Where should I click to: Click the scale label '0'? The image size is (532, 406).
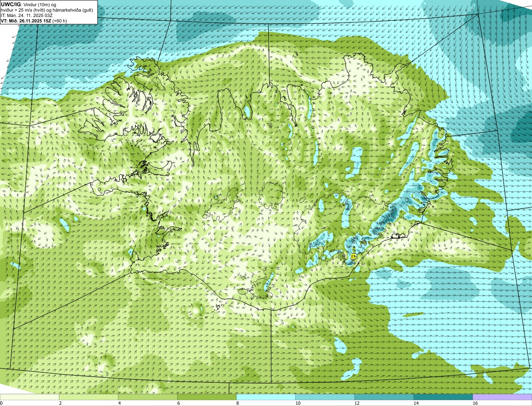click(2, 403)
